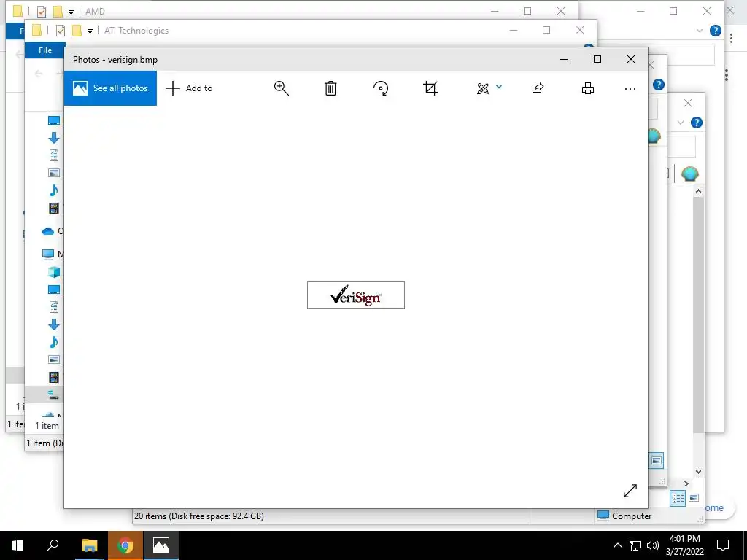Delete the photo with the trash icon
The width and height of the screenshot is (747, 560).
coord(330,88)
